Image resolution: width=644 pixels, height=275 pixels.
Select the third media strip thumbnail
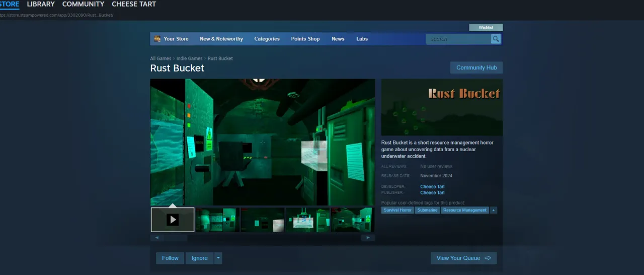[x=262, y=220]
